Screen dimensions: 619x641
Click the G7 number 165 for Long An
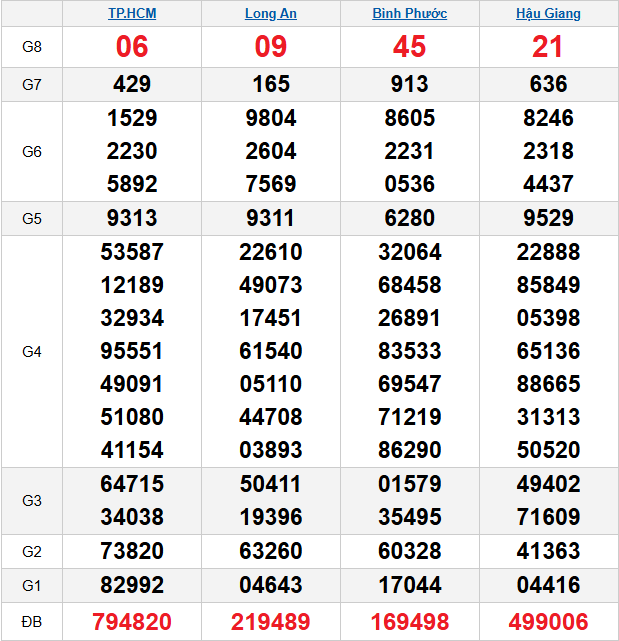coord(270,85)
